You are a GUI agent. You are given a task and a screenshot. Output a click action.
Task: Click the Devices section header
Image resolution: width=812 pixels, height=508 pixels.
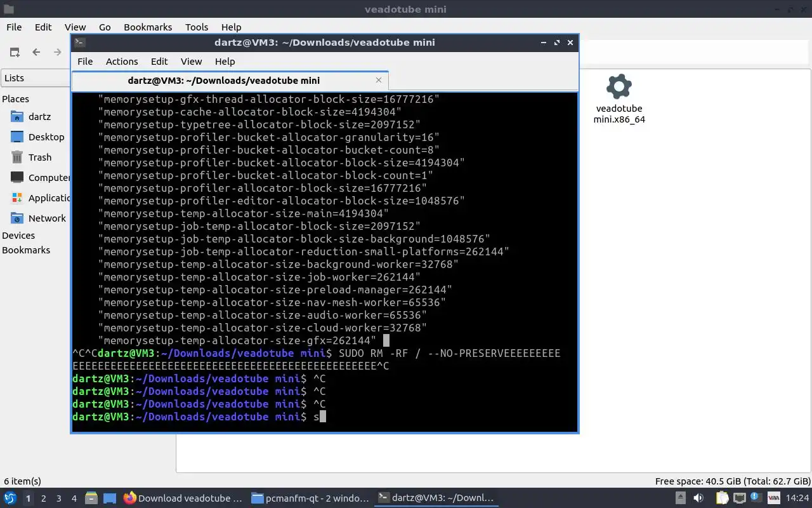(x=18, y=236)
